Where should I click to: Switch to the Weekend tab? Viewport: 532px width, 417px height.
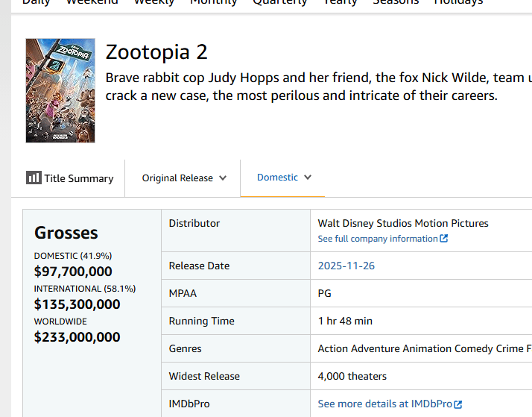click(92, 2)
